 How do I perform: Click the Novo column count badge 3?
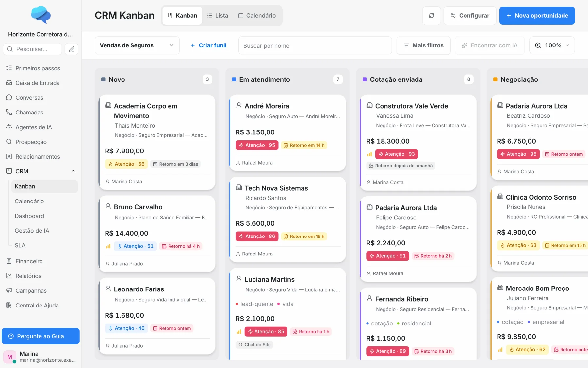[x=207, y=79]
